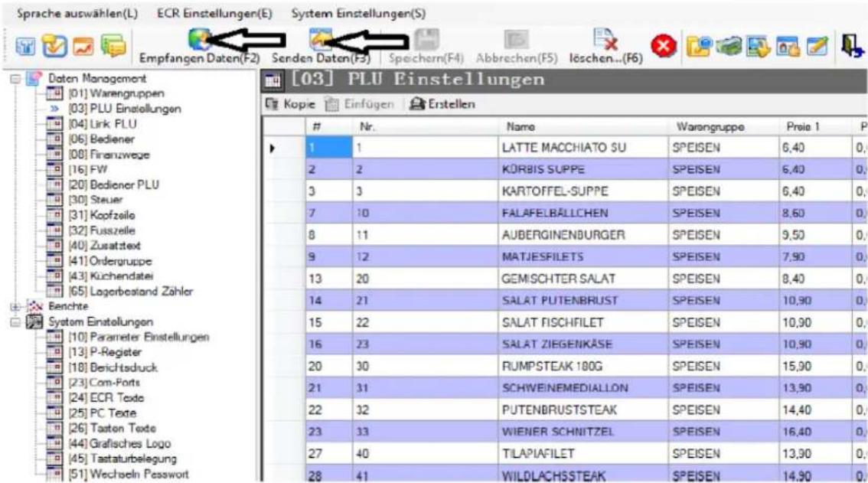This screenshot has width=868, height=483.
Task: Select the KÜRBIS SUPPE cell
Action: point(583,169)
